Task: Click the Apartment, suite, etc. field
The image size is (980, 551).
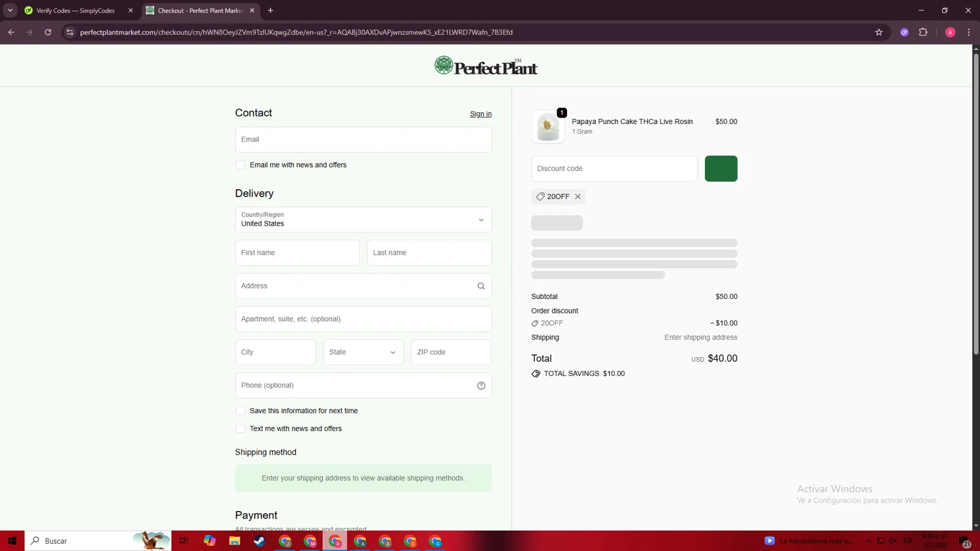Action: pyautogui.click(x=363, y=319)
